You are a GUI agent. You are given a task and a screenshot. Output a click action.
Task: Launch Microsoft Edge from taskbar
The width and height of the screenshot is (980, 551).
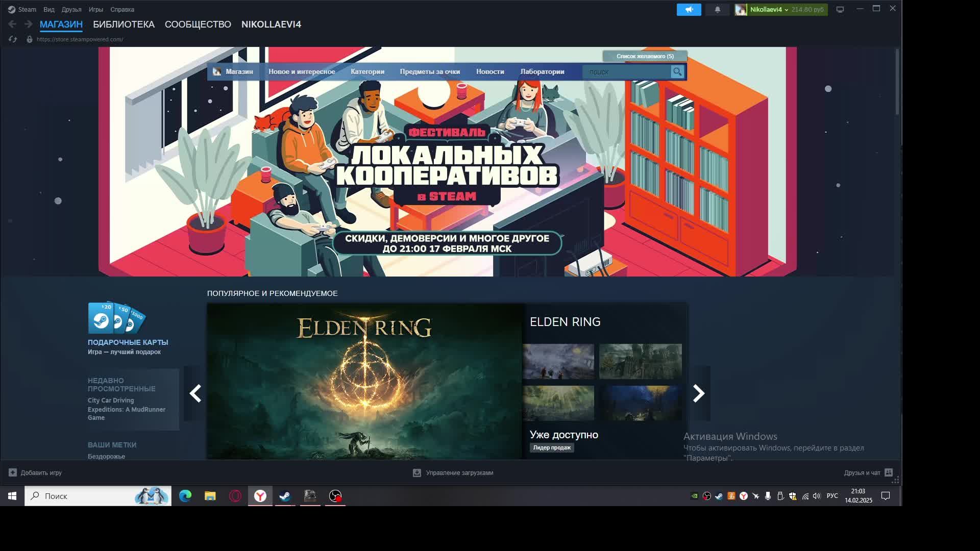click(x=185, y=496)
